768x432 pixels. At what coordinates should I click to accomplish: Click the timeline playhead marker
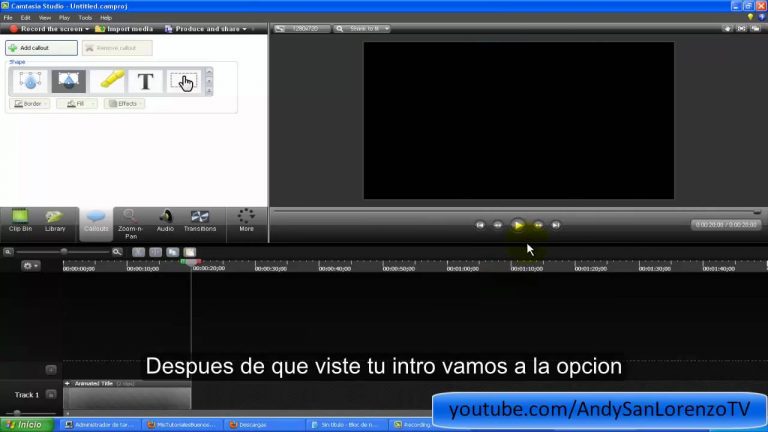(x=191, y=262)
